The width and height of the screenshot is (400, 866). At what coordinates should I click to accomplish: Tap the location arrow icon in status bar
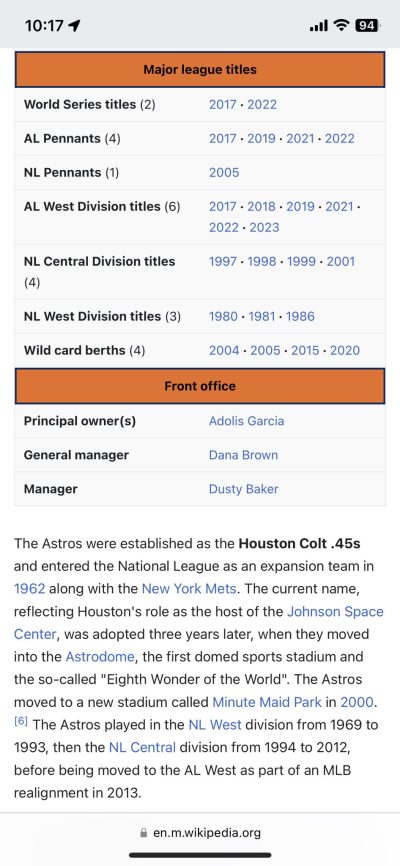(74, 25)
